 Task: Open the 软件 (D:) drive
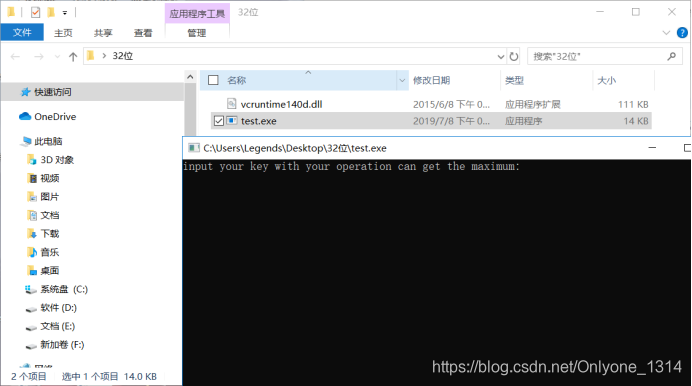click(59, 307)
